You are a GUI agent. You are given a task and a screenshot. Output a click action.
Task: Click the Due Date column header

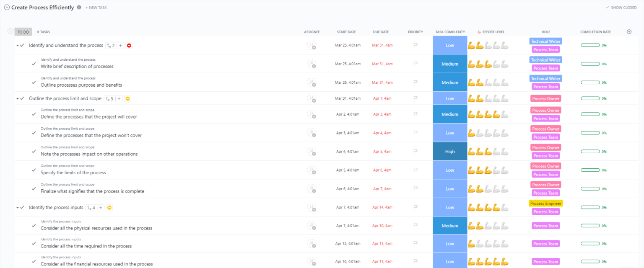[x=381, y=32]
